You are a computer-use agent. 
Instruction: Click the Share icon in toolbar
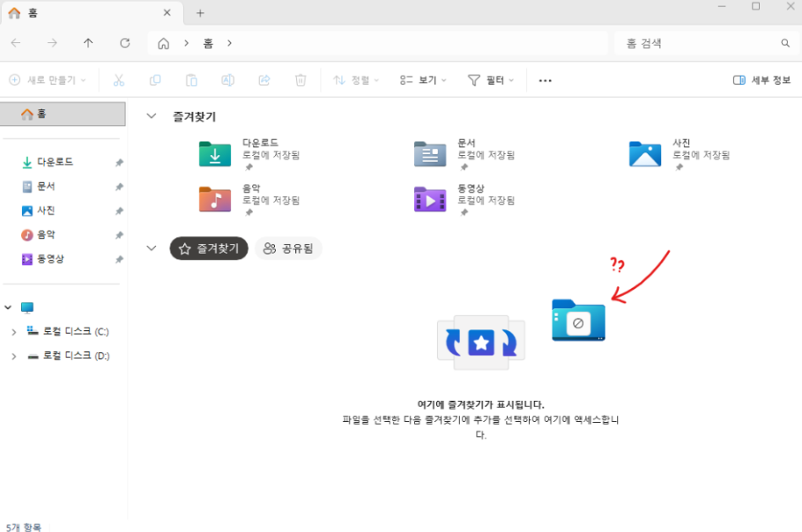pyautogui.click(x=264, y=80)
